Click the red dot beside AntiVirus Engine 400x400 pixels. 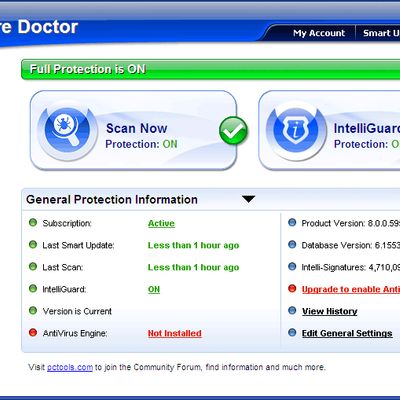click(33, 332)
